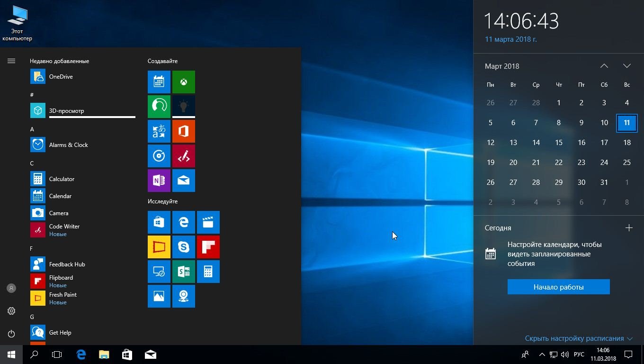Select highlighted date 11 in calendar
Viewport: 644px width, 364px height.
tap(627, 123)
